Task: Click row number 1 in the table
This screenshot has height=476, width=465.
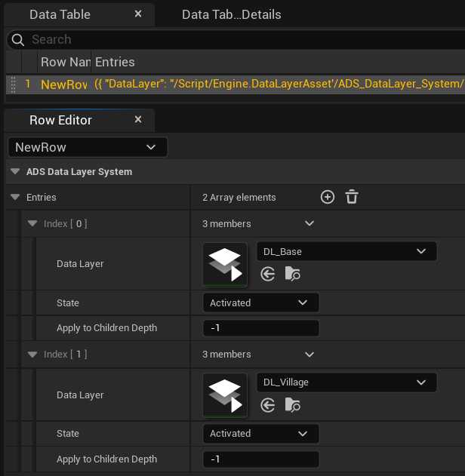Action: coord(28,84)
